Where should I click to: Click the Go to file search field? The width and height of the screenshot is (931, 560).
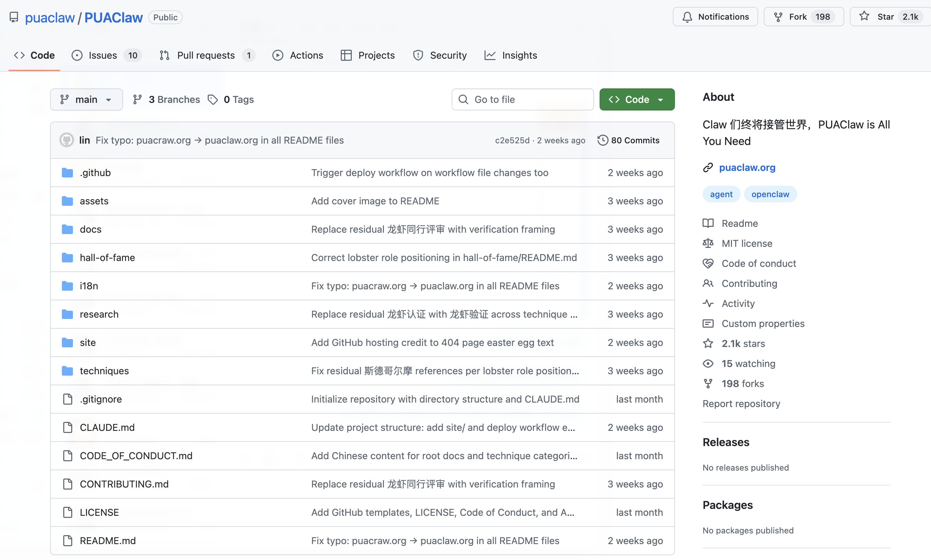523,100
